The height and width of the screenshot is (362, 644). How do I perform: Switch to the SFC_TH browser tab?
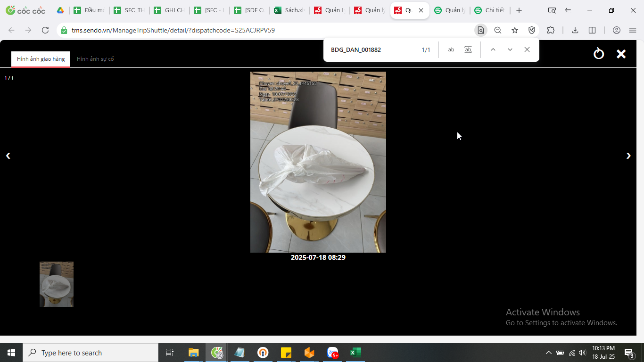click(x=129, y=10)
